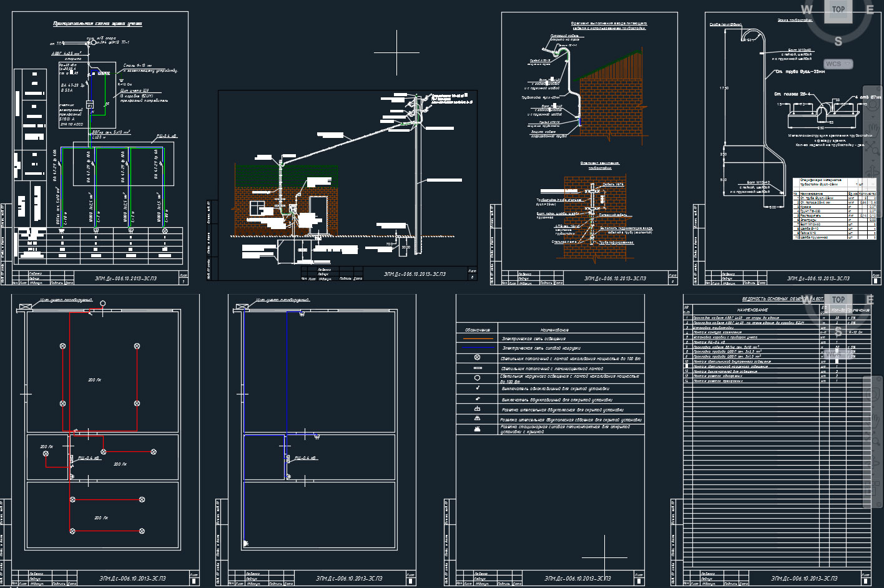Click the 'Обозначение' legend column header

[x=478, y=330]
